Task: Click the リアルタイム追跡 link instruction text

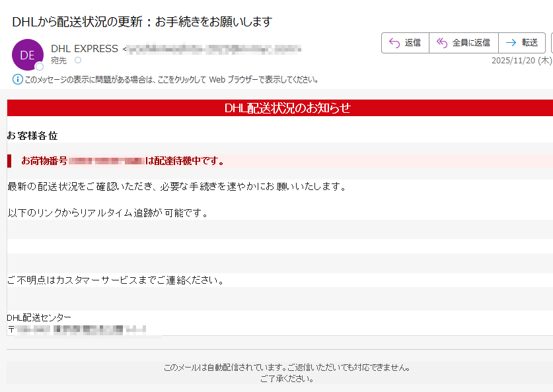Action: (108, 212)
